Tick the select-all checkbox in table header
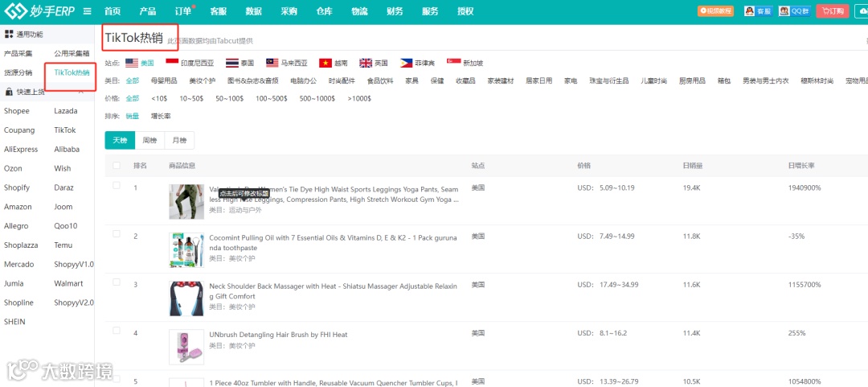The height and width of the screenshot is (387, 868). pyautogui.click(x=117, y=165)
